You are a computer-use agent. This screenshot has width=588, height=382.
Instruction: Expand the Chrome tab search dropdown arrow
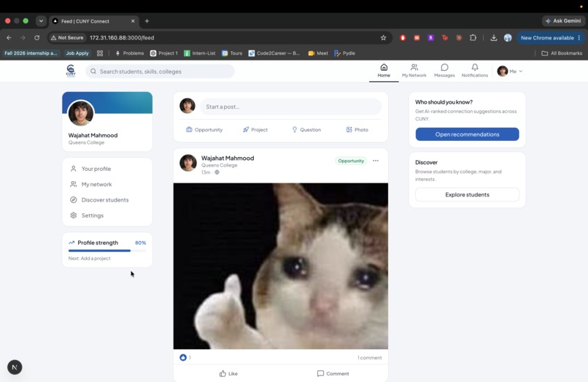pyautogui.click(x=41, y=21)
